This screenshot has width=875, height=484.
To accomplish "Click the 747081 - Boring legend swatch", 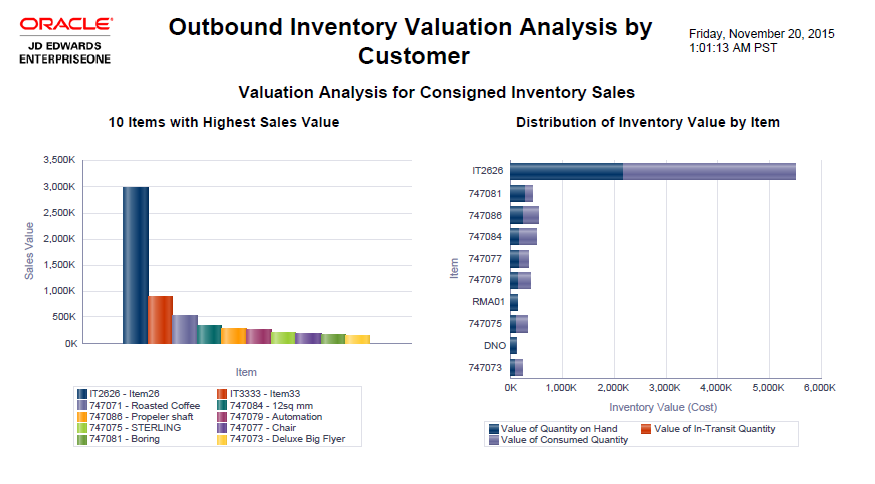I will pos(82,439).
